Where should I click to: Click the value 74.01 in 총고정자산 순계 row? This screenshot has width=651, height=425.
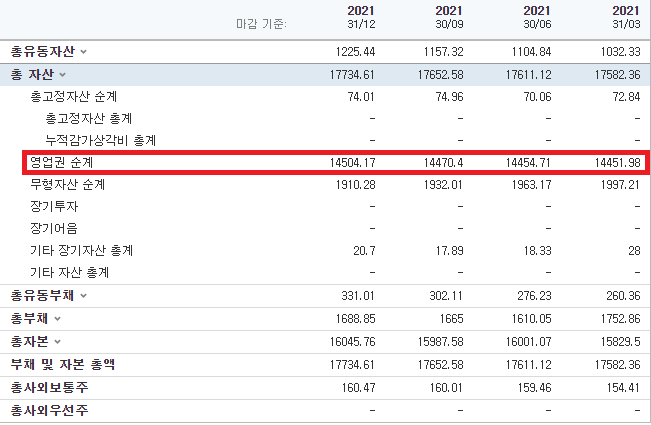(x=361, y=97)
